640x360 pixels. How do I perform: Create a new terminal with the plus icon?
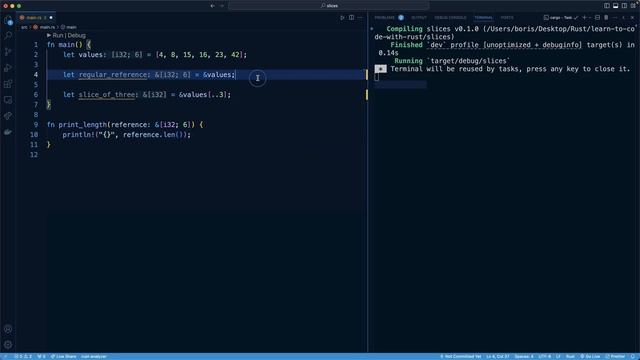click(584, 18)
